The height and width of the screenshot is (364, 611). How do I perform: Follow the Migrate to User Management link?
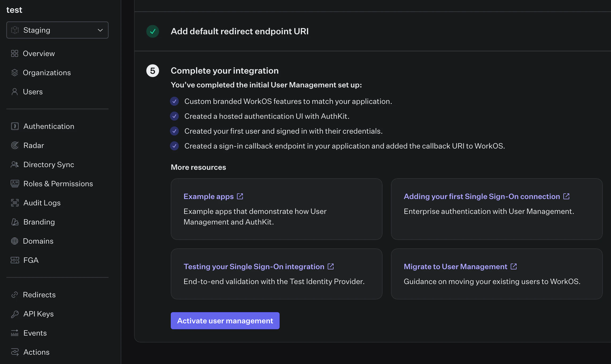click(x=455, y=266)
